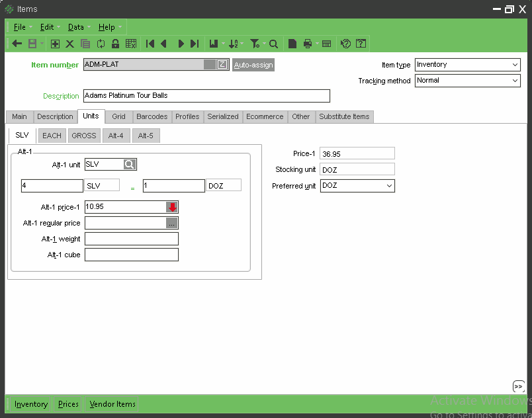Click the Delete X toolbar icon
Viewport: 532px width, 418px height.
[x=70, y=44]
